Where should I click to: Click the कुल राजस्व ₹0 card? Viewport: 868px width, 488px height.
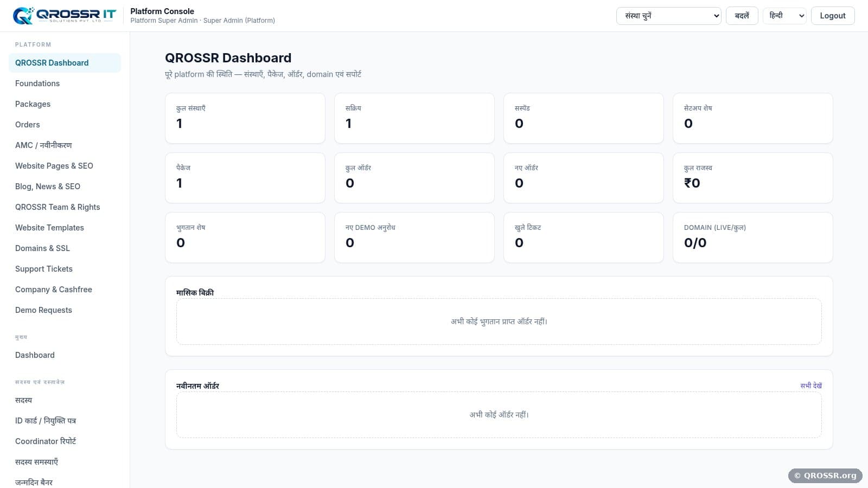click(x=753, y=178)
